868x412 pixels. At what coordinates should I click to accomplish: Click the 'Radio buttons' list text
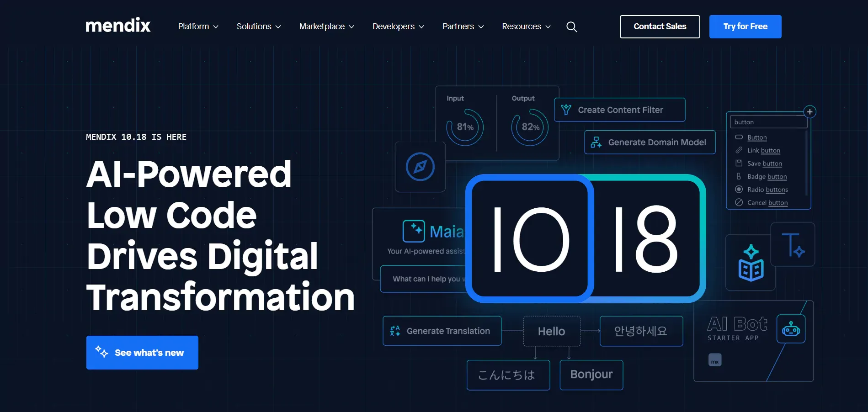click(x=767, y=190)
